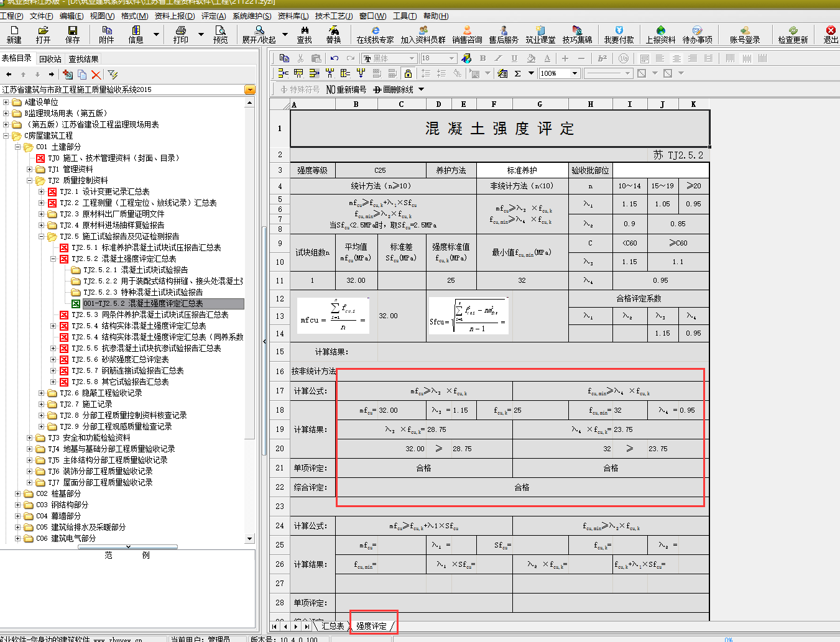Open the 100% zoom dropdown
The height and width of the screenshot is (642, 840).
575,73
